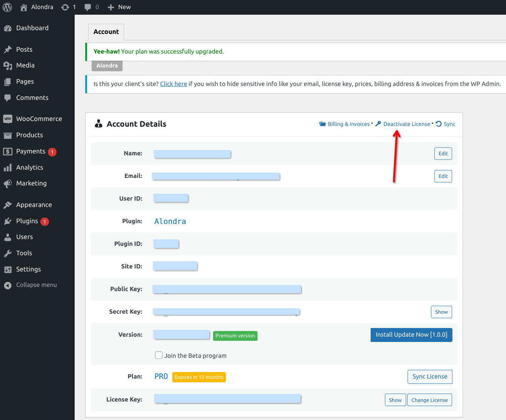Show the hidden Secret Key
The width and height of the screenshot is (506, 420).
(x=441, y=312)
